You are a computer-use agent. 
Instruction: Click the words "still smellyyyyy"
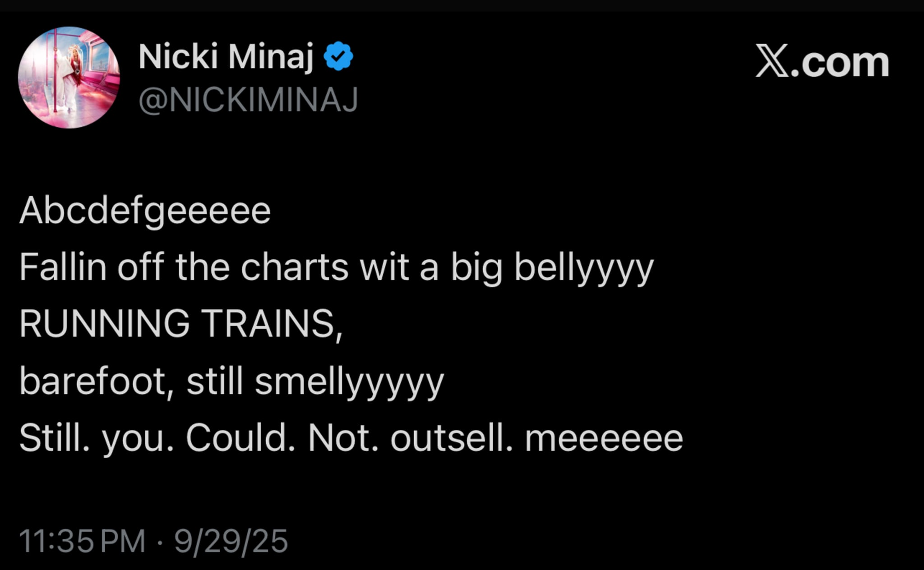[315, 382]
